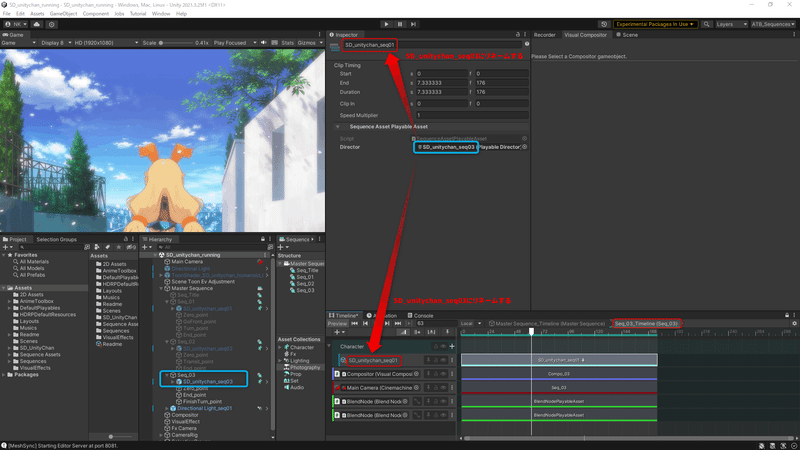
Task: Toggle visibility of the Character track group
Action: point(443,346)
